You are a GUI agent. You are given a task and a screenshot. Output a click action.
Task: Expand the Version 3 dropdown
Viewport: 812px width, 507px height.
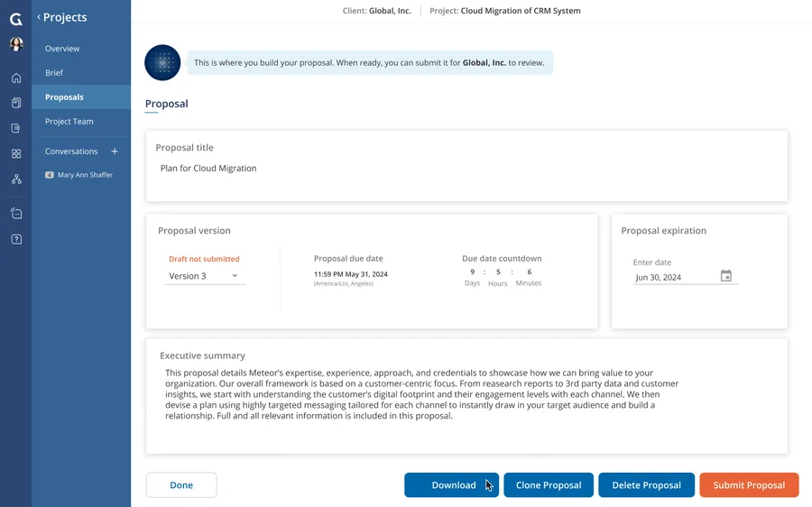coord(205,276)
